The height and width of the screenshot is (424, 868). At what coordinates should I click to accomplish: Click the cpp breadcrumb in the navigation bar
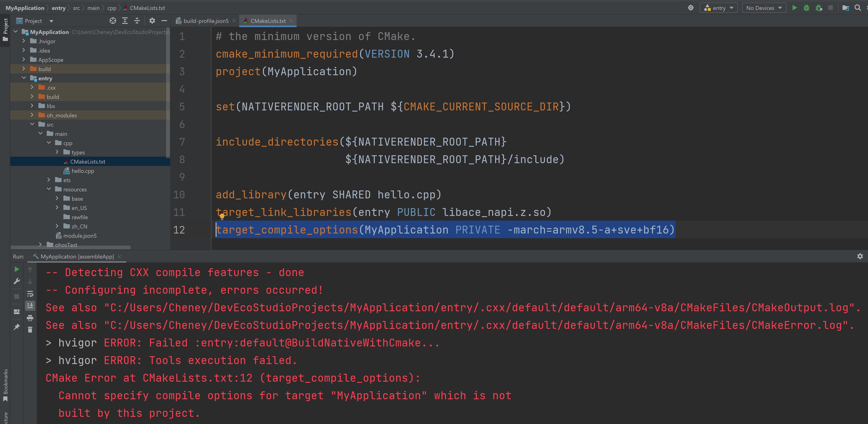click(112, 8)
